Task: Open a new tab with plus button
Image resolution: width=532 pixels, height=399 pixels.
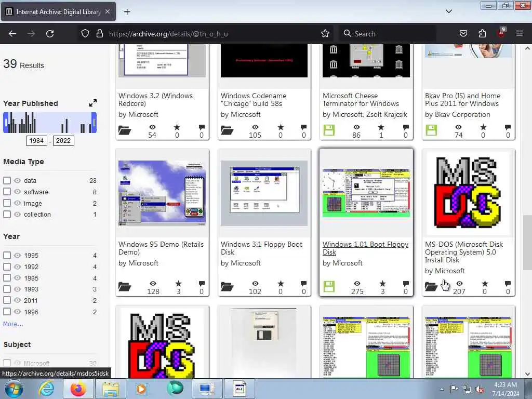Action: 127,12
